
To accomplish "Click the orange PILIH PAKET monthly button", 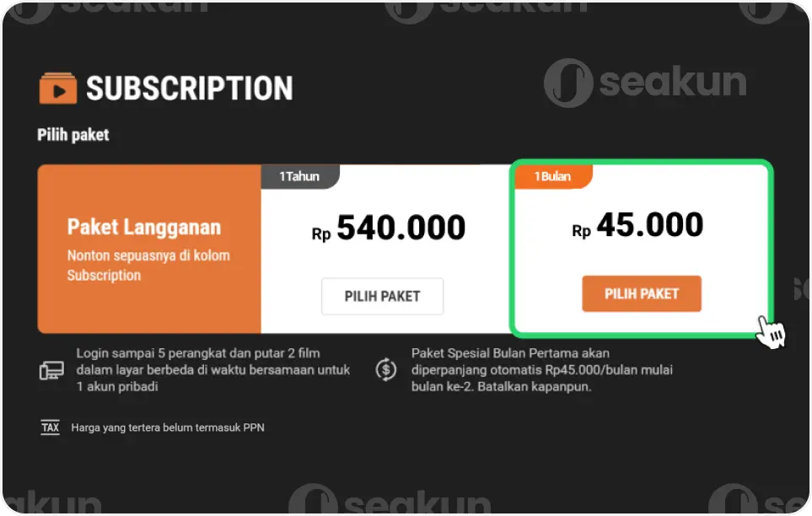I will [x=642, y=293].
